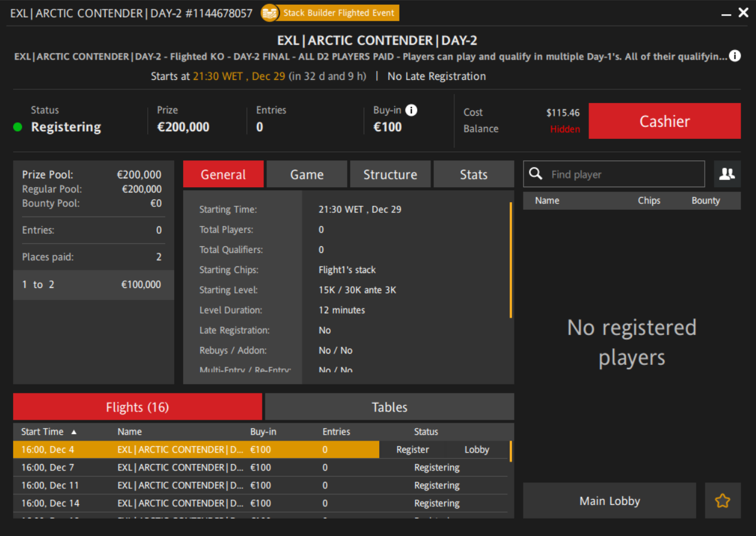Image resolution: width=756 pixels, height=536 pixels.
Task: Switch to the Game tab
Action: point(306,175)
